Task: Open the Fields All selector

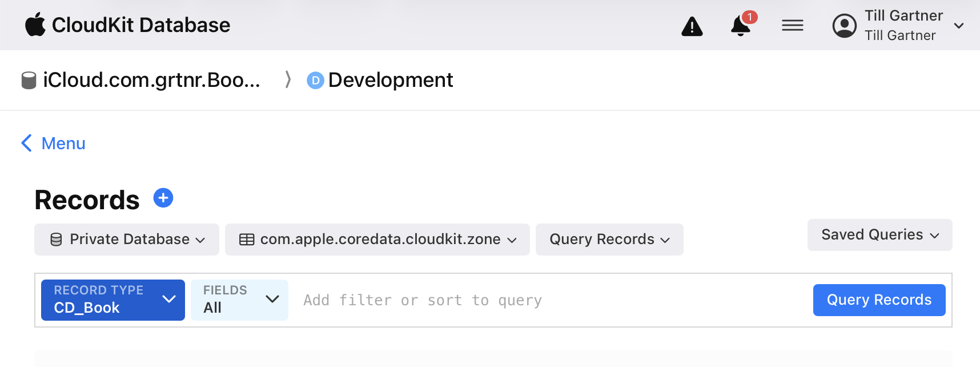Action: (x=240, y=300)
